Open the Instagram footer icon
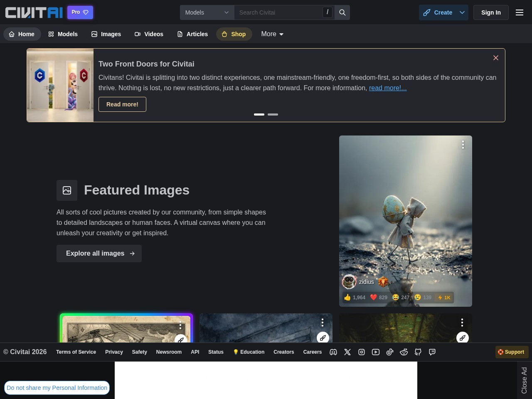Image resolution: width=532 pixels, height=399 pixels. click(x=362, y=352)
